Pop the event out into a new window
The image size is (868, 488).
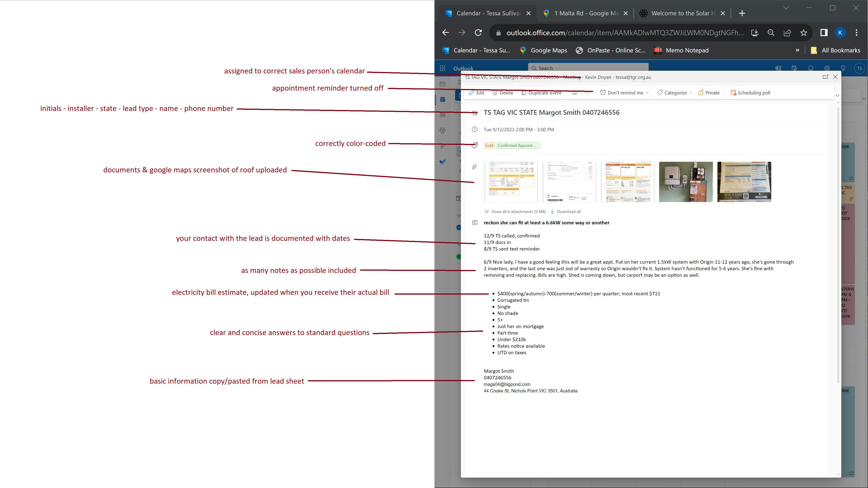coord(825,77)
